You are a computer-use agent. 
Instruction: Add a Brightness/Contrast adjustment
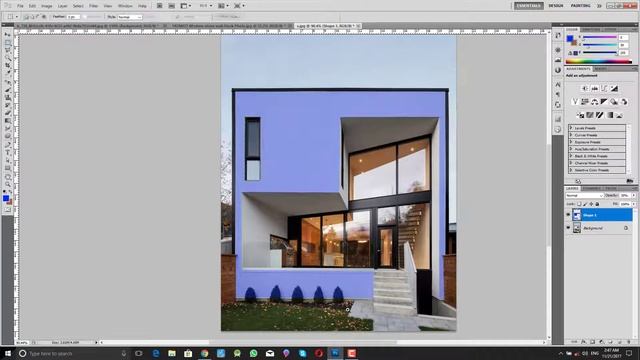coord(584,88)
